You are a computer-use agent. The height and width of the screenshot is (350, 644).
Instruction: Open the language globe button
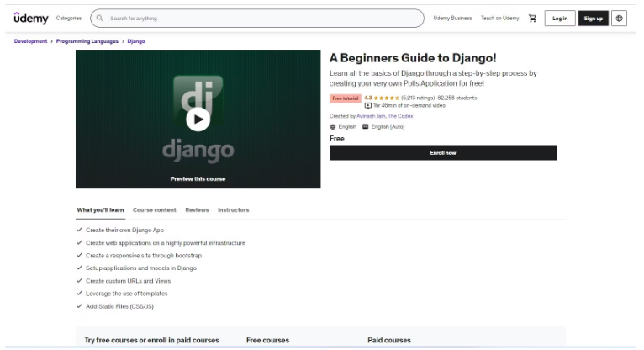coord(619,18)
